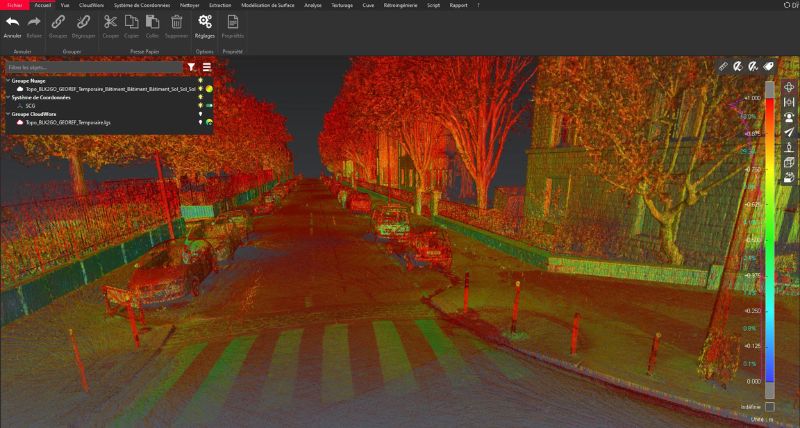Open the Analyse tab
The height and width of the screenshot is (428, 800).
pyautogui.click(x=313, y=5)
